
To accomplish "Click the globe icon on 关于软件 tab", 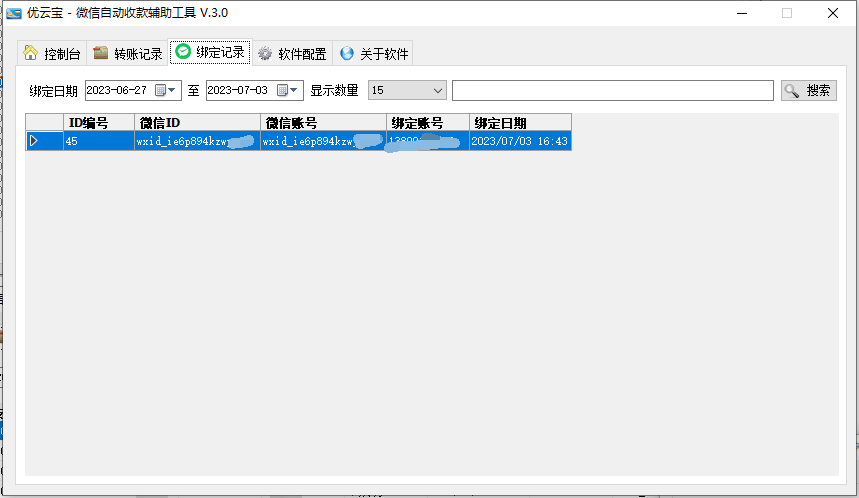I will [347, 53].
